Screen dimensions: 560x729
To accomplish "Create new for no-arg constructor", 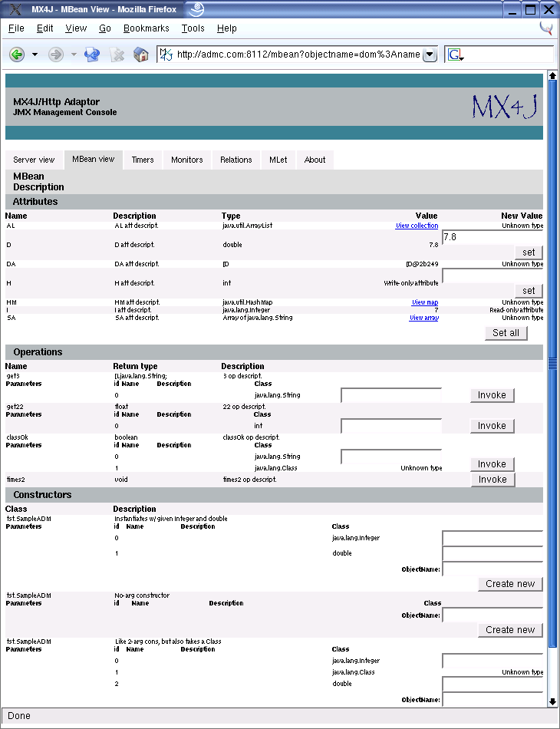I will point(510,630).
